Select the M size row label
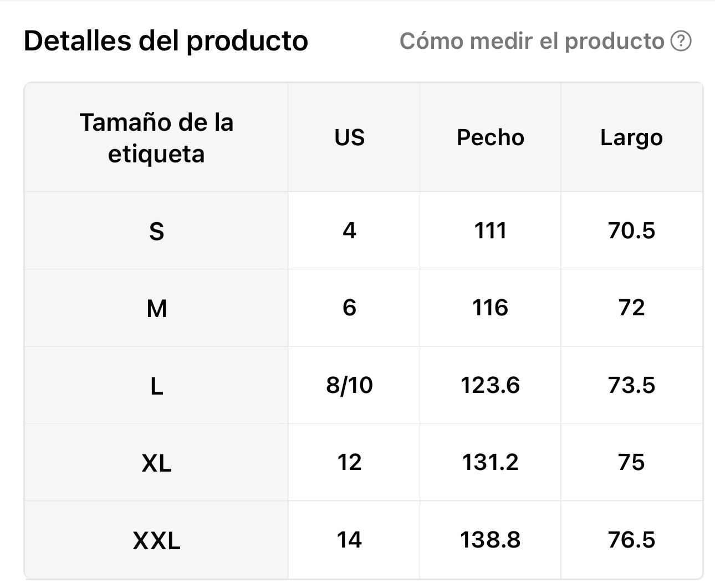This screenshot has height=588, width=715. pyautogui.click(x=156, y=308)
